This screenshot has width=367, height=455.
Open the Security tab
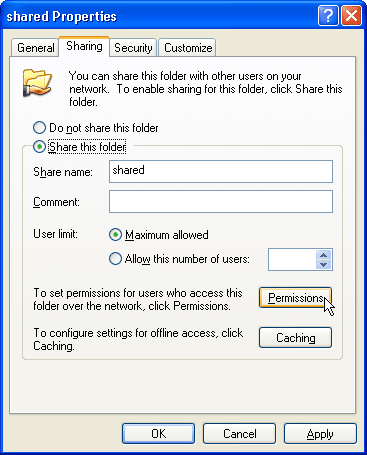click(133, 48)
